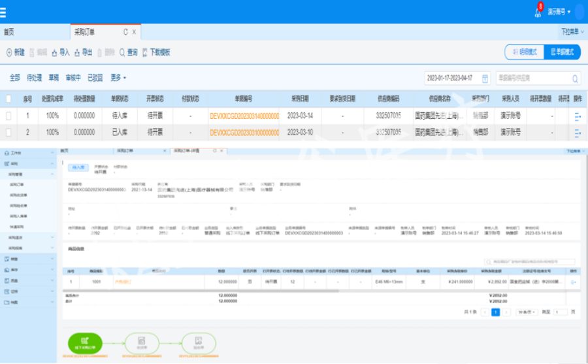Screen dimensions: 588x364
Task: Collapse the 采购 sidebar section
Action: click(29, 163)
